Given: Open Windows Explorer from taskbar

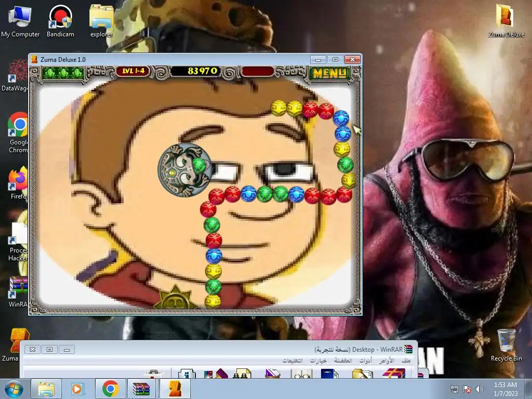Looking at the screenshot, I should coord(46,389).
